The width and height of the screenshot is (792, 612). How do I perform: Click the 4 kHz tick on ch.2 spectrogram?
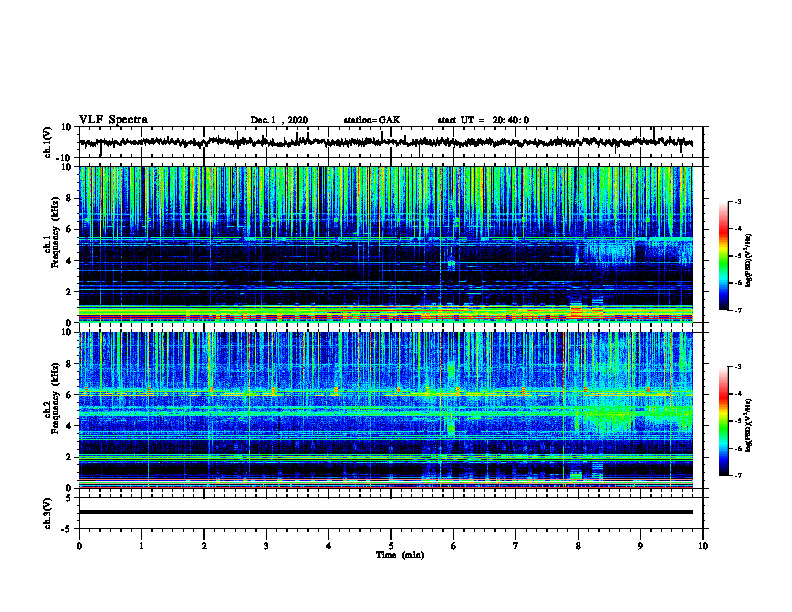[69, 426]
